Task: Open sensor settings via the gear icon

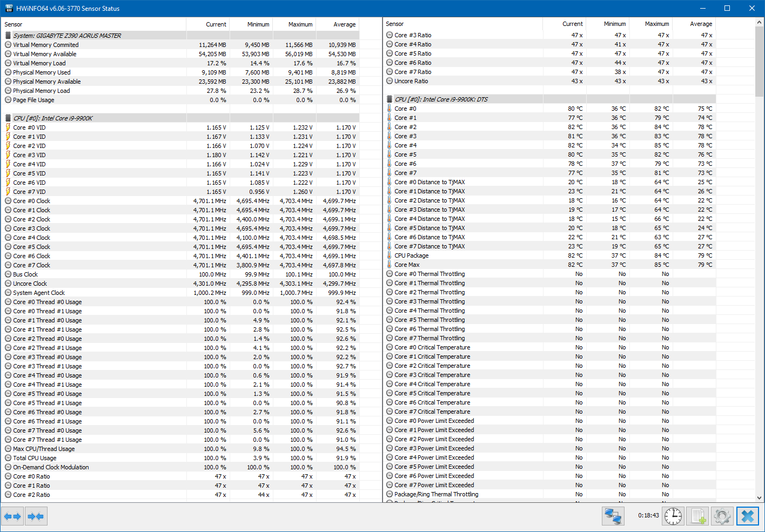Action: [x=722, y=516]
